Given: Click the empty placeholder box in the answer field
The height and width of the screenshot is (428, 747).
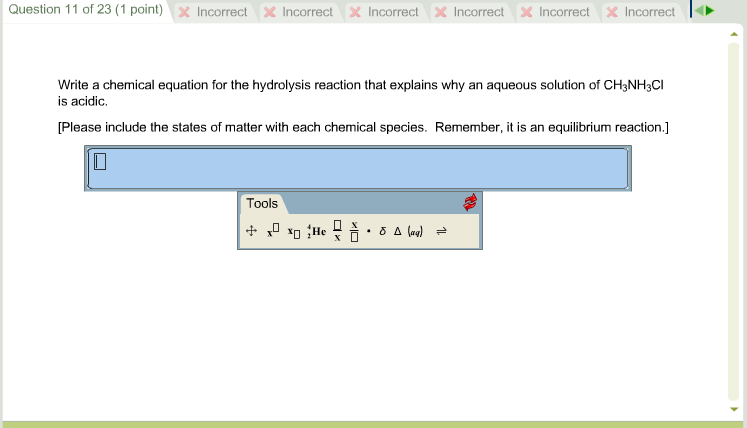Looking at the screenshot, I should (100, 162).
